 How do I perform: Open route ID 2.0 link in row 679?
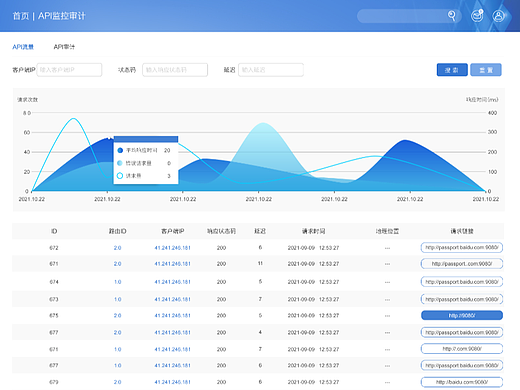[117, 382]
